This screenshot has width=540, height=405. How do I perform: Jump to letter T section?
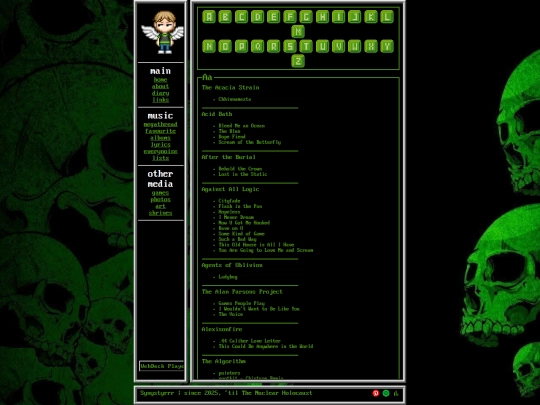point(306,46)
